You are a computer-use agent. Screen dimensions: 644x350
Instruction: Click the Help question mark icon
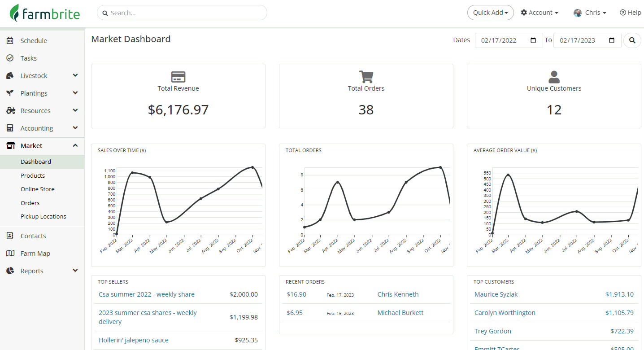pos(623,13)
